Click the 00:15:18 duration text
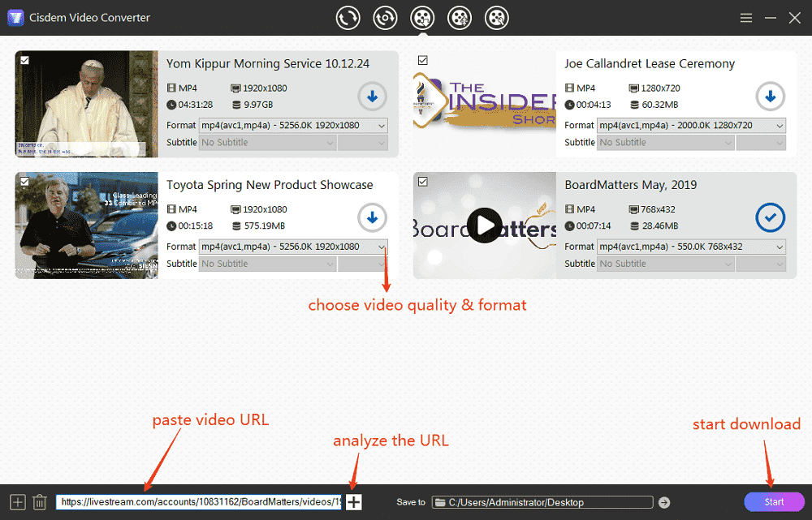This screenshot has width=812, height=520. tap(195, 226)
